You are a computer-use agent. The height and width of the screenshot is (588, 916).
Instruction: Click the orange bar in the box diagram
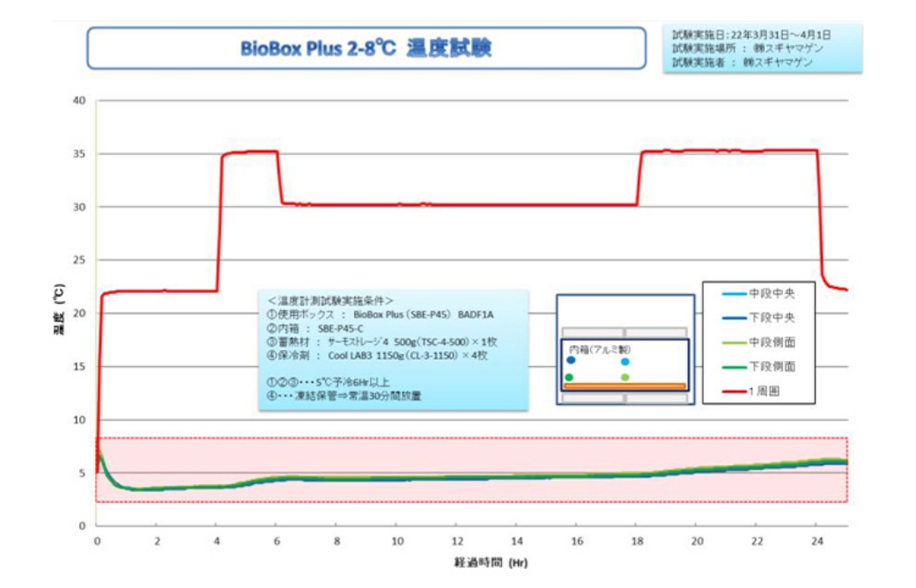(x=624, y=386)
